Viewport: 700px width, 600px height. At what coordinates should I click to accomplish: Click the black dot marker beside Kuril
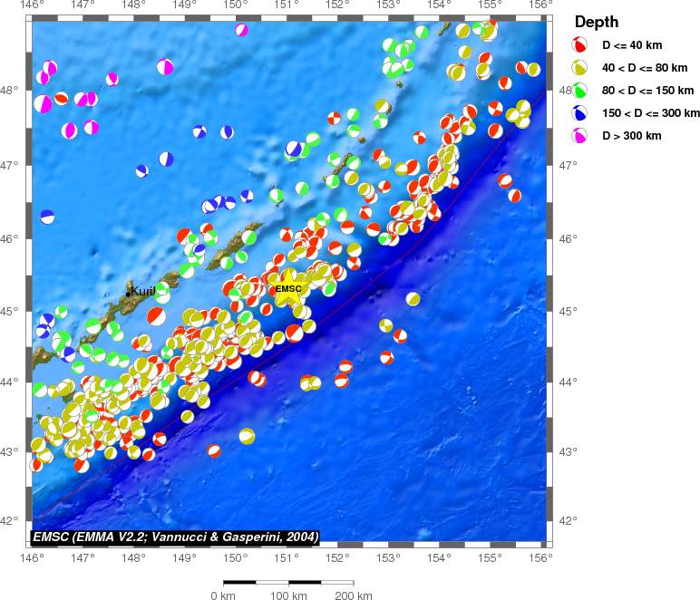point(129,293)
